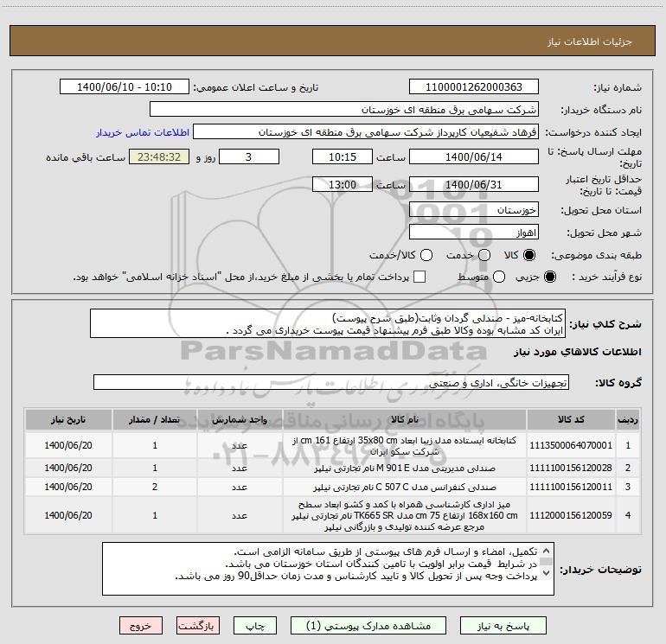Screen dimensions: 666x644
Task: Select the خدمت radio button
Action: point(484,255)
